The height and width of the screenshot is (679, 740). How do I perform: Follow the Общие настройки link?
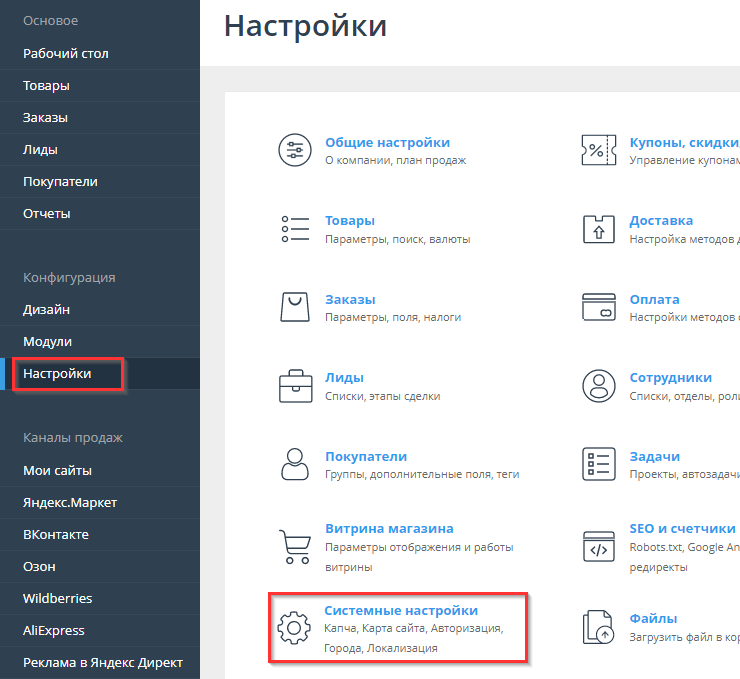pyautogui.click(x=387, y=142)
